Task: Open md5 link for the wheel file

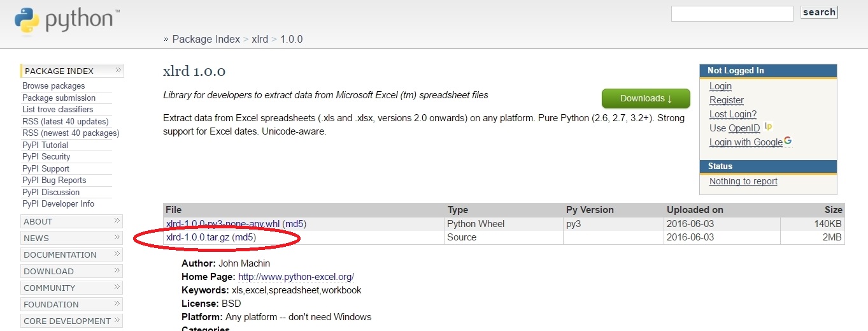Action: [x=294, y=224]
